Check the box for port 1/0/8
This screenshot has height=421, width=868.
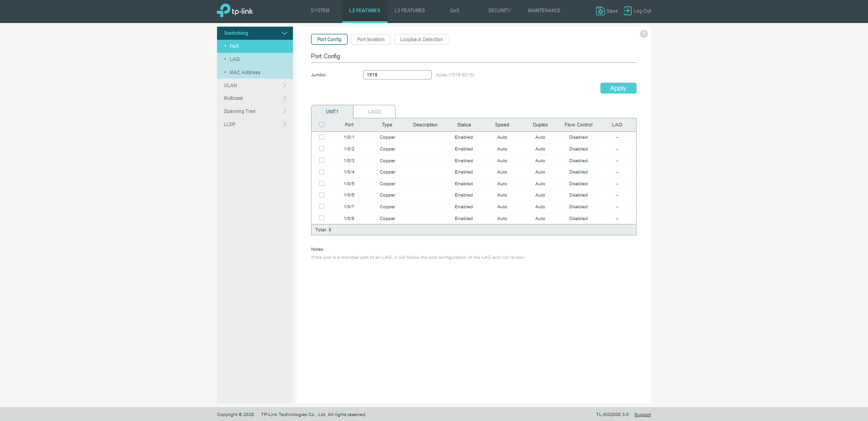click(321, 218)
